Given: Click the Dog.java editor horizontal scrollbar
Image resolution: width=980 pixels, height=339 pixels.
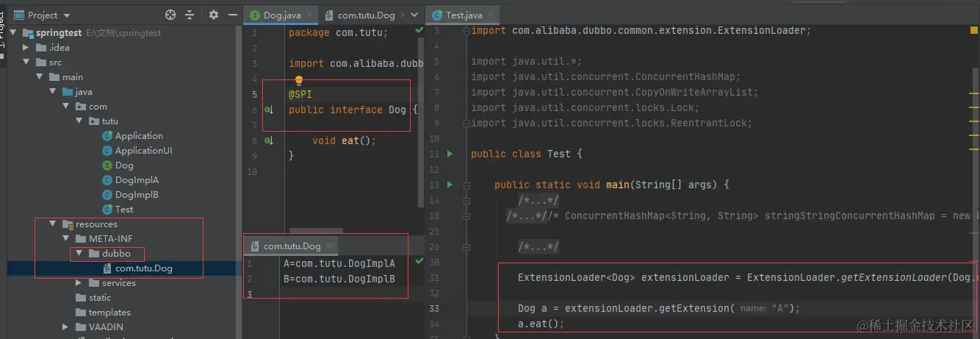Looking at the screenshot, I should pyautogui.click(x=317, y=232).
